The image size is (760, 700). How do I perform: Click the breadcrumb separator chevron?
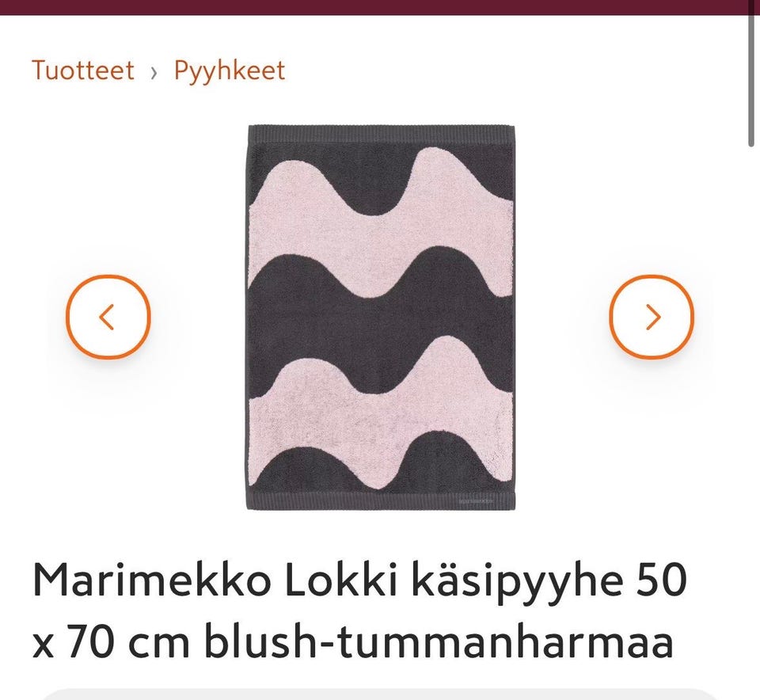tap(154, 73)
